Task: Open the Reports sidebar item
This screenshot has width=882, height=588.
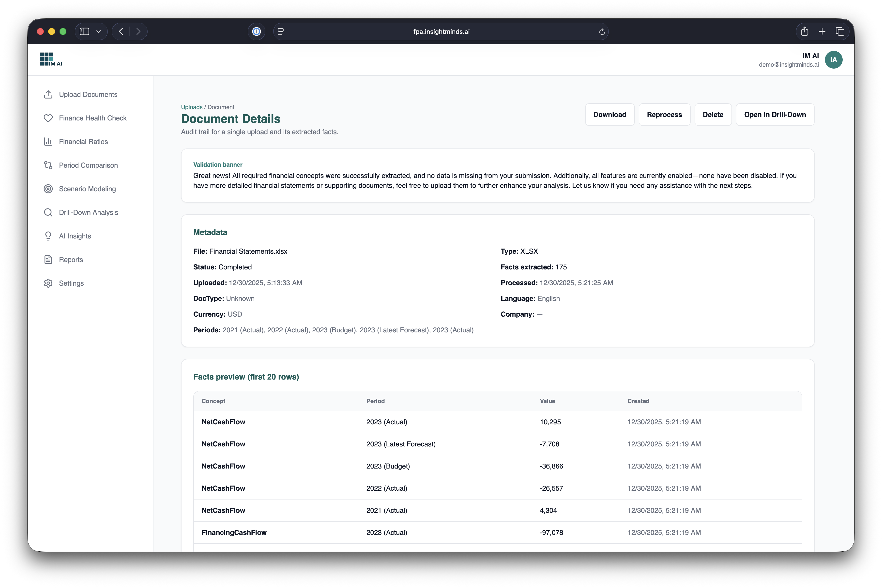Action: pos(71,260)
